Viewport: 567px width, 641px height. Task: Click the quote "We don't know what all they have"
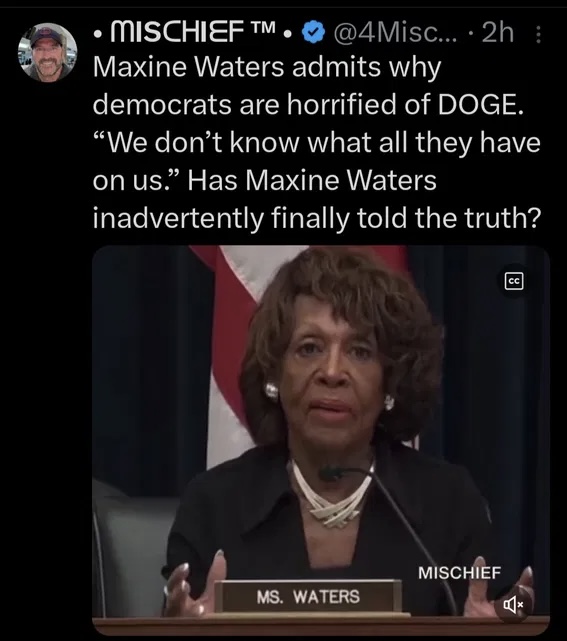click(317, 143)
